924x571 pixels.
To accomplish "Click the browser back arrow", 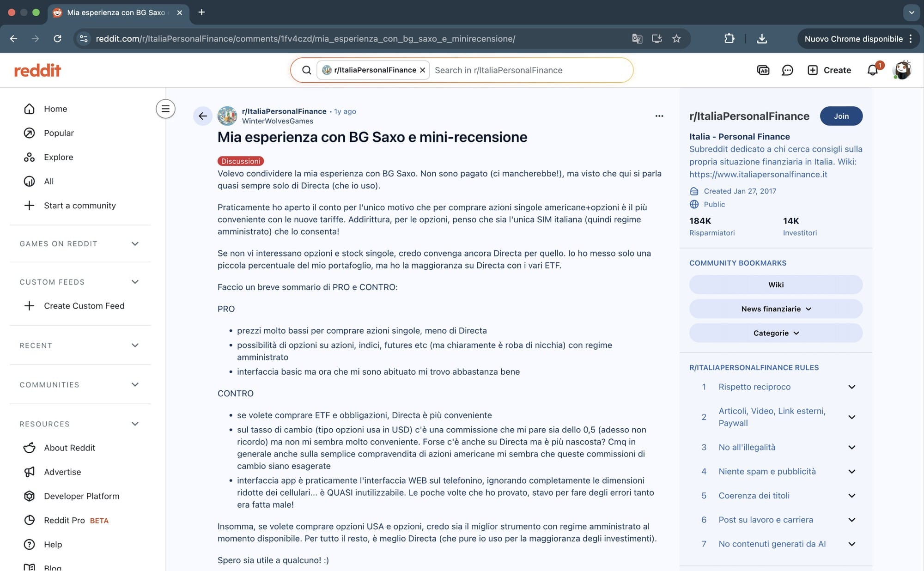I will coord(13,39).
